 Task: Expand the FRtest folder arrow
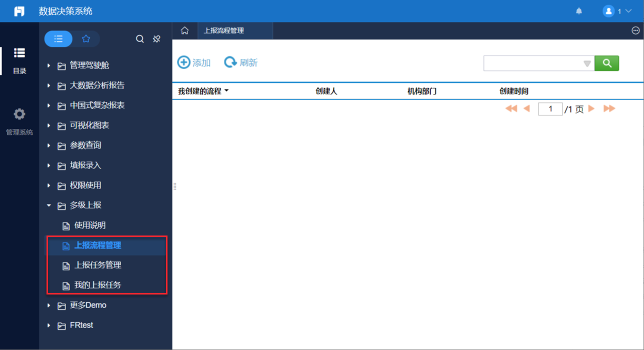point(49,325)
